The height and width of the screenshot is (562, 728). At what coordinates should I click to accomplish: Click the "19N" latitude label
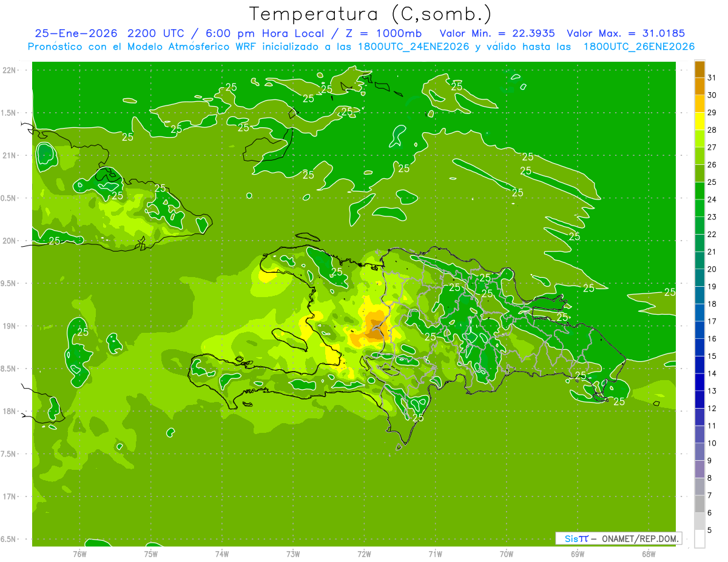point(9,326)
